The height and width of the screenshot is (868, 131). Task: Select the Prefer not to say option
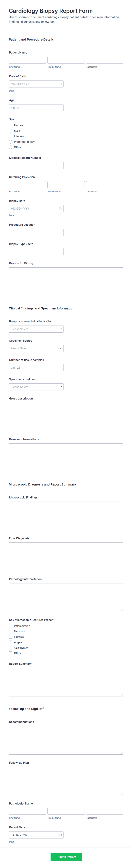coord(10,142)
